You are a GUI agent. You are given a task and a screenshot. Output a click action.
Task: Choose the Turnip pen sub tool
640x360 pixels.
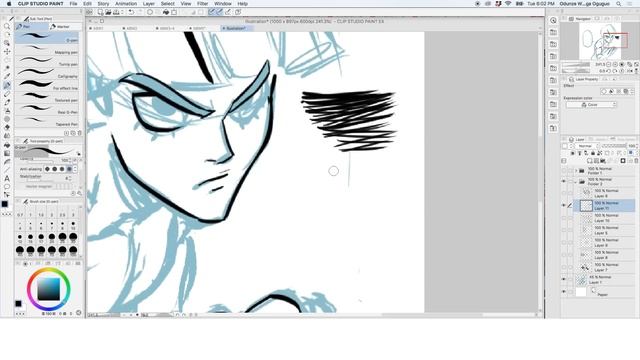[47, 62]
